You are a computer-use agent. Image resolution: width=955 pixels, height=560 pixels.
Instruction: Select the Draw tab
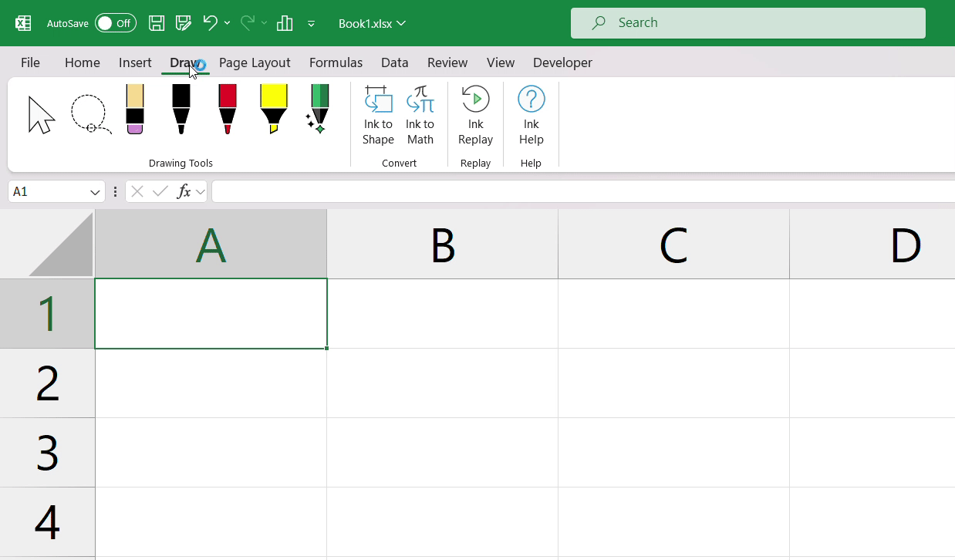pos(185,62)
